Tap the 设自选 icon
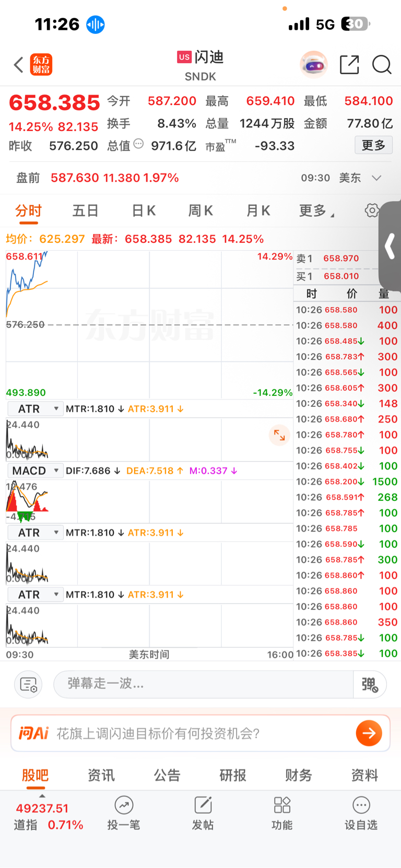The width and height of the screenshot is (401, 868). [x=361, y=805]
